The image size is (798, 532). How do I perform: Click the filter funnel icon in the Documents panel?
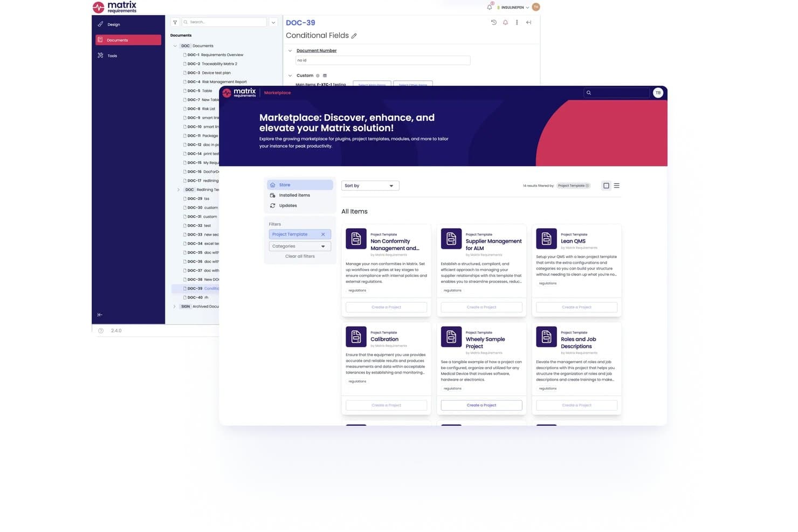click(x=175, y=22)
